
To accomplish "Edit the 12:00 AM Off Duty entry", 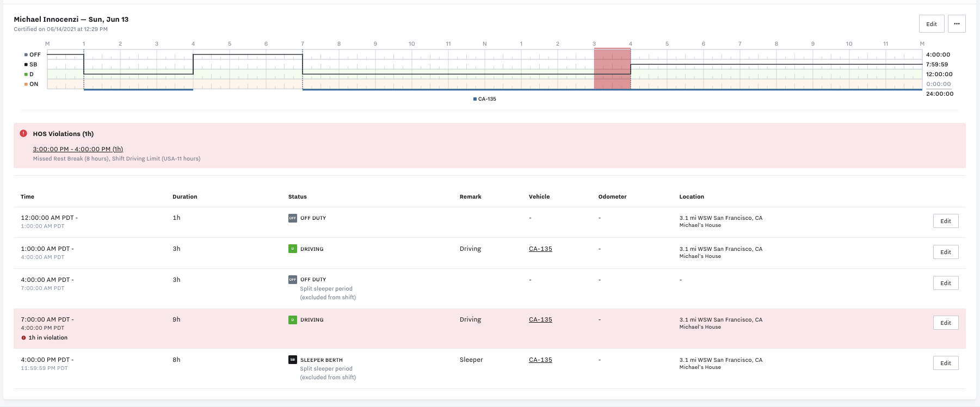I will point(945,221).
